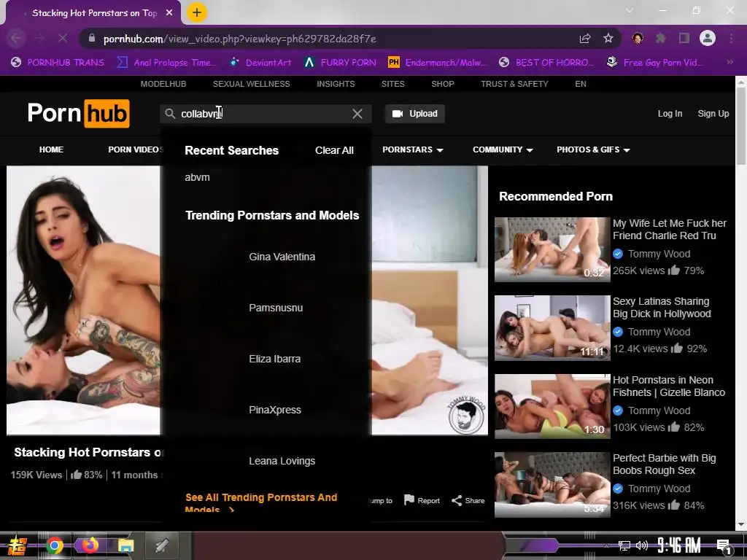Select Pamsnusnu from trending list
Image resolution: width=747 pixels, height=560 pixels.
[276, 308]
